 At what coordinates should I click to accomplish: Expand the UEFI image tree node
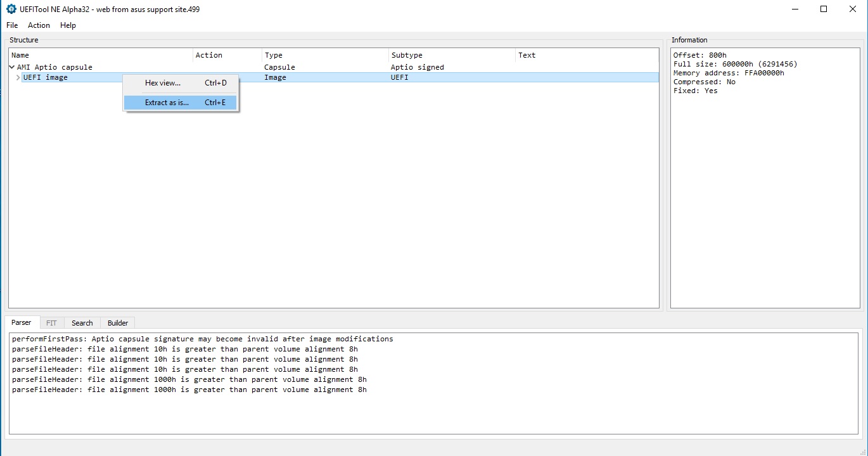click(x=18, y=77)
